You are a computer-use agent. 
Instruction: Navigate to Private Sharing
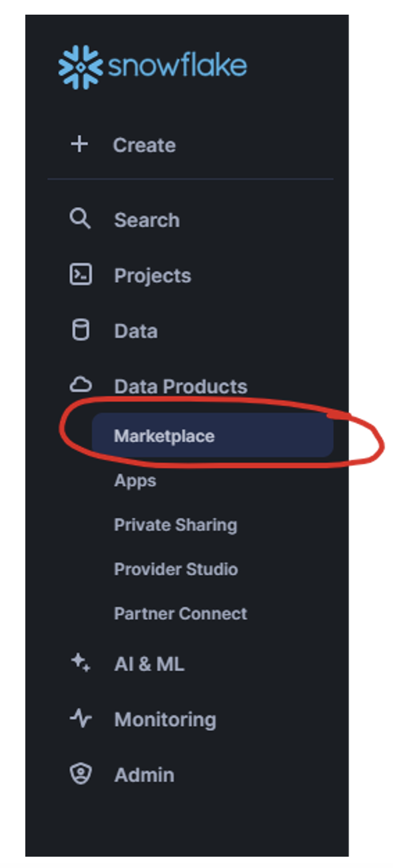(176, 525)
